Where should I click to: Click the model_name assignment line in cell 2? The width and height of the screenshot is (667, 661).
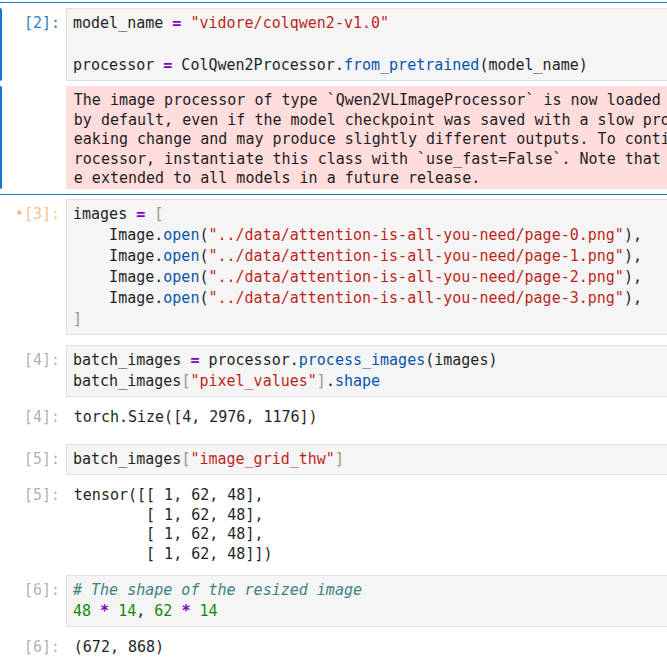click(x=231, y=22)
